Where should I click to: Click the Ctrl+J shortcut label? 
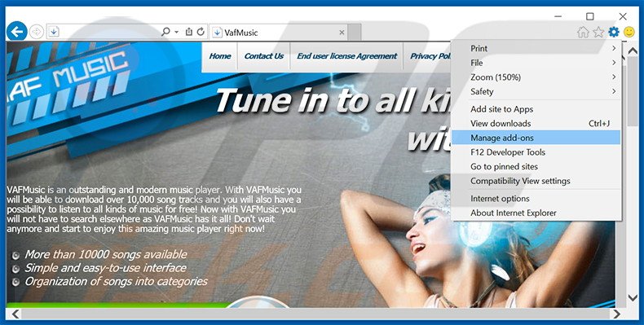599,124
